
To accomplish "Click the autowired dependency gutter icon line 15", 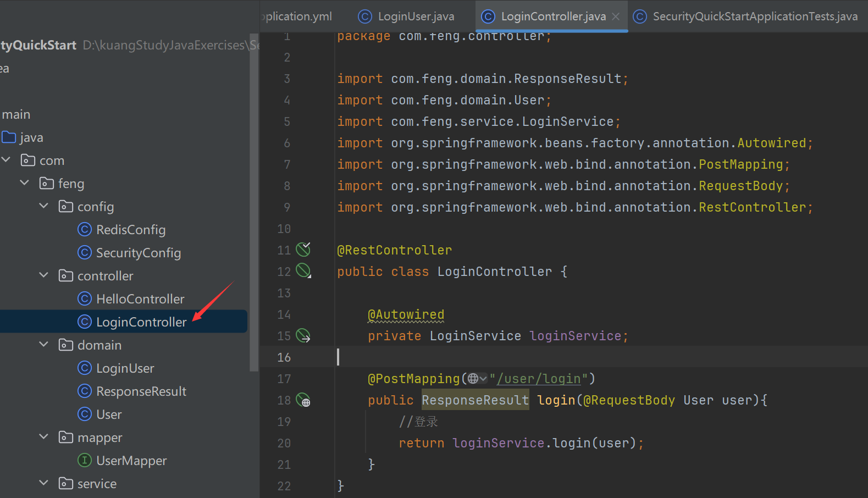I will coord(303,335).
